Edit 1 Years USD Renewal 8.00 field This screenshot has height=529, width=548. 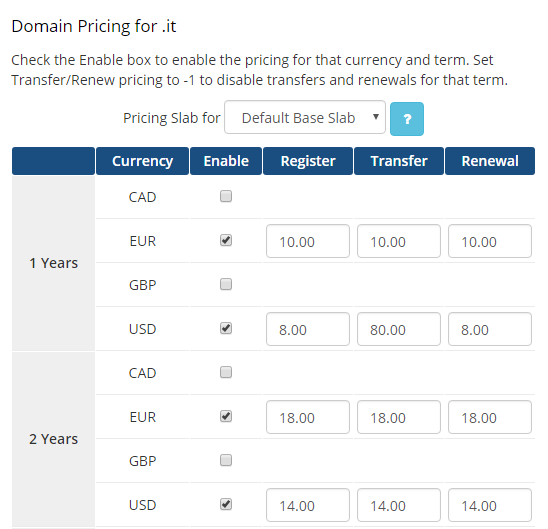(490, 329)
